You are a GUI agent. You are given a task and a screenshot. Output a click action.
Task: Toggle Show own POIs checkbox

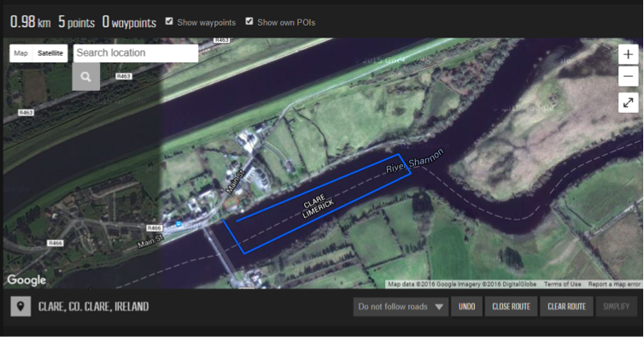pos(249,21)
